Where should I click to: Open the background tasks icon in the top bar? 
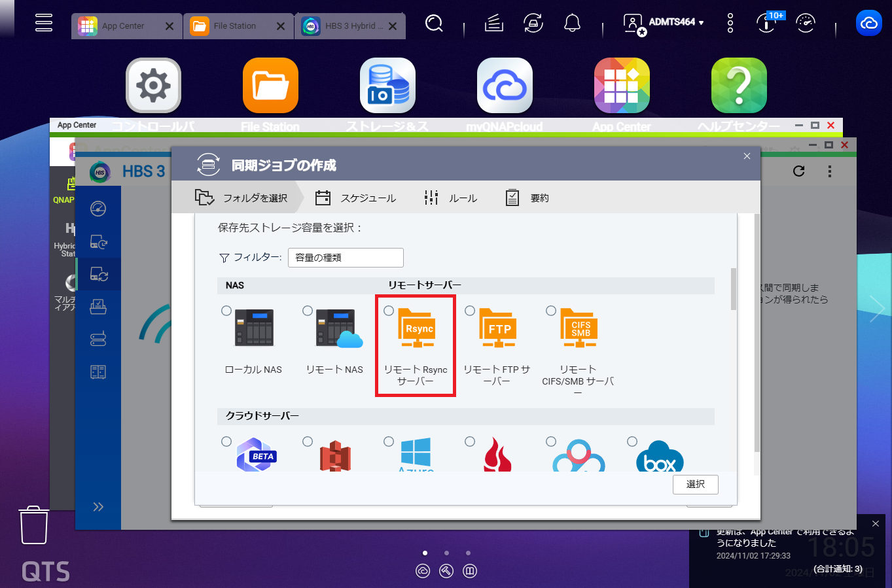(x=494, y=24)
